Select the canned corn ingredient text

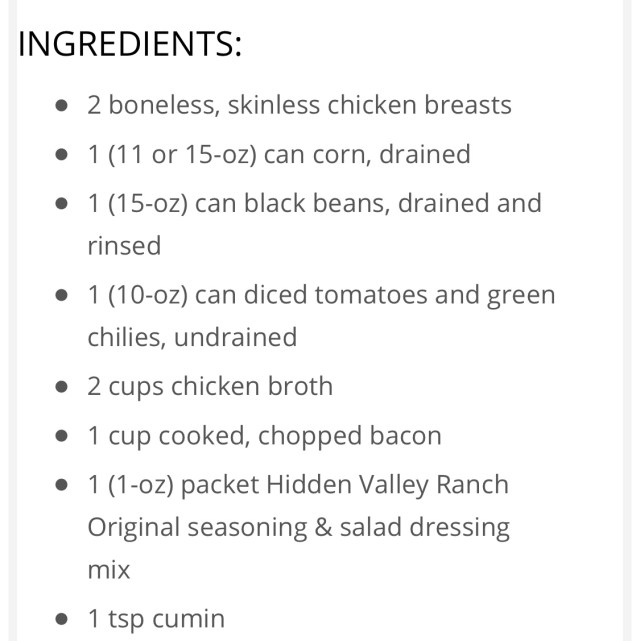pos(278,155)
